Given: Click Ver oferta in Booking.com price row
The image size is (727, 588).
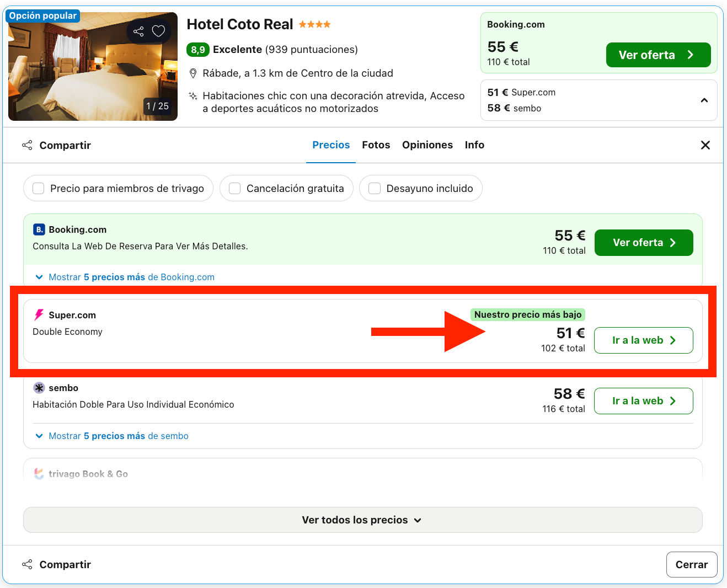Looking at the screenshot, I should tap(644, 243).
